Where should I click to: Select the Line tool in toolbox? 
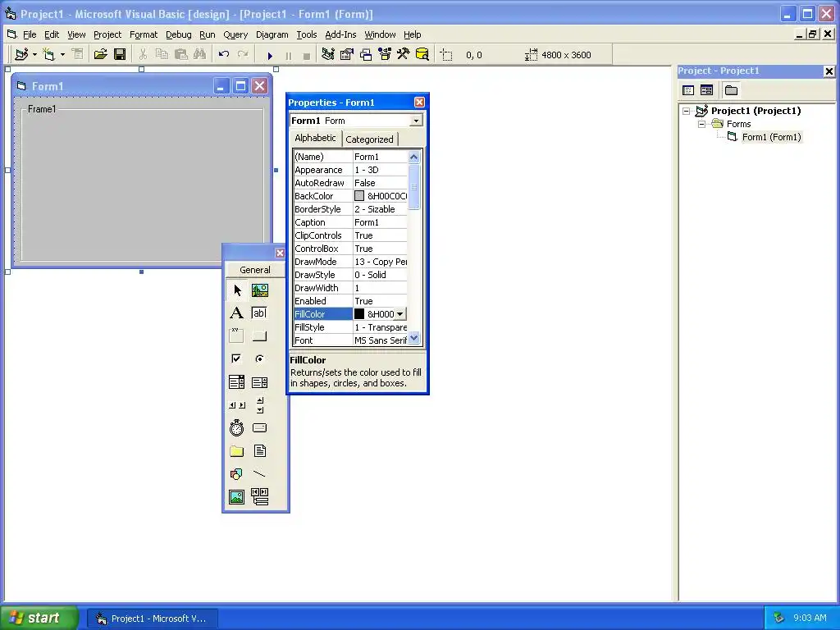pos(260,474)
